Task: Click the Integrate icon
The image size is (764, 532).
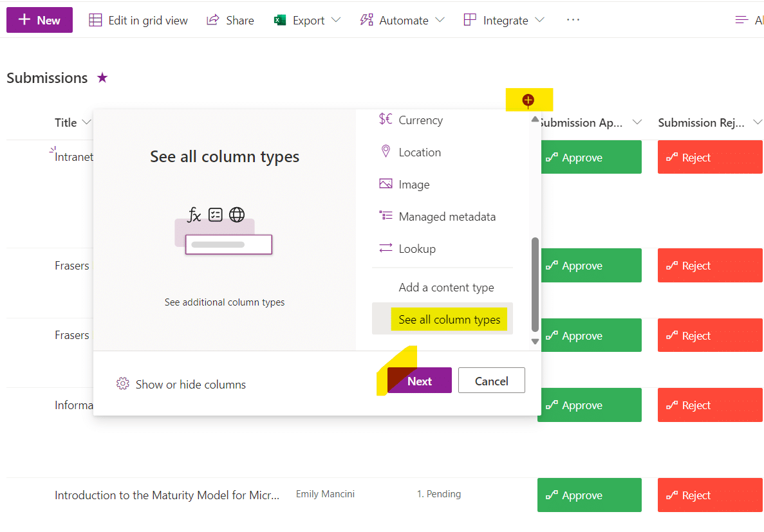Action: click(x=469, y=20)
